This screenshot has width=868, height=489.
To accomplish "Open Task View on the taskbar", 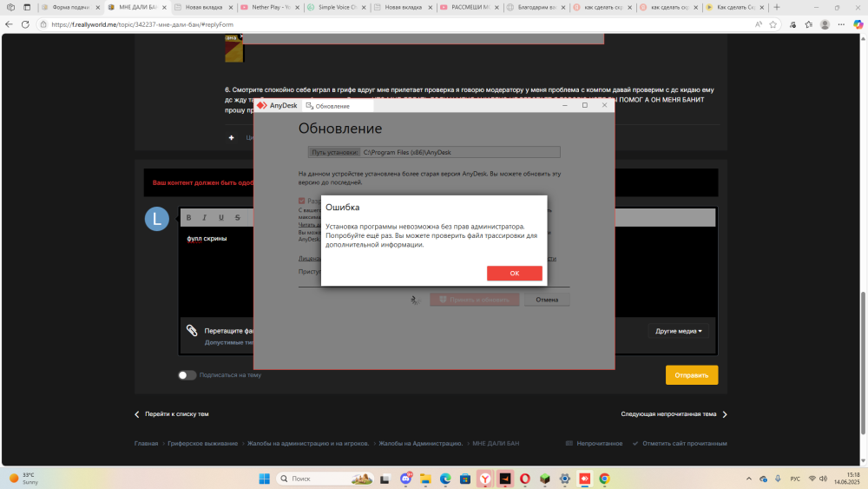I will 385,479.
